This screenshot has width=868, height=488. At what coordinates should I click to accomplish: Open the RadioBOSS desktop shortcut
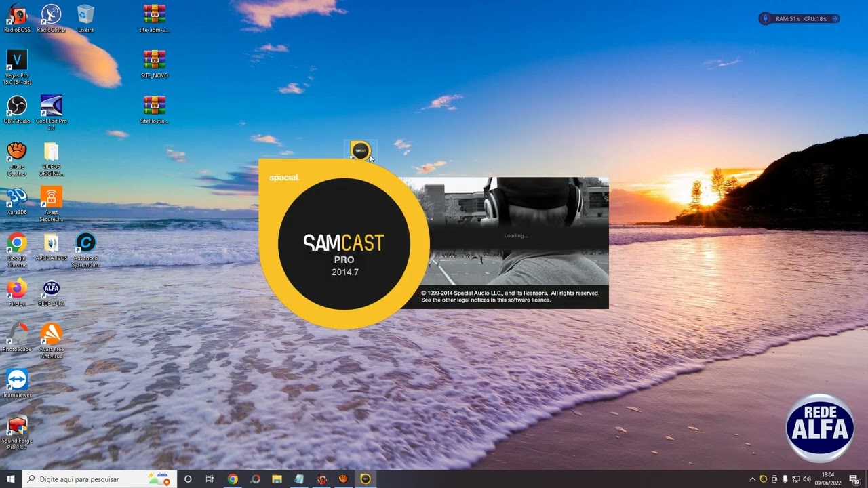(17, 18)
